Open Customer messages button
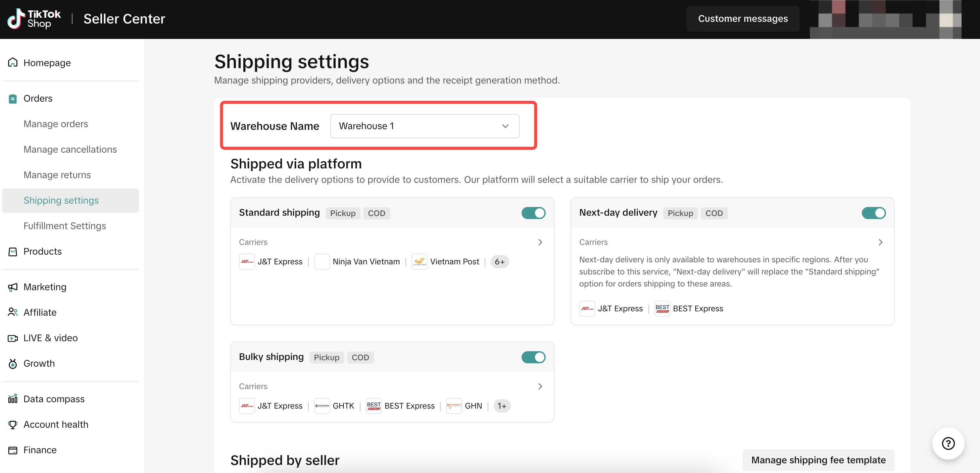The image size is (980, 473). [x=743, y=19]
